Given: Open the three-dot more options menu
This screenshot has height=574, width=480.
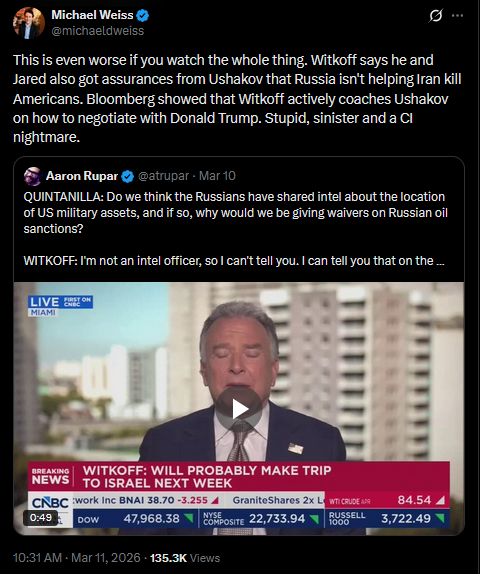Looking at the screenshot, I should pyautogui.click(x=457, y=16).
